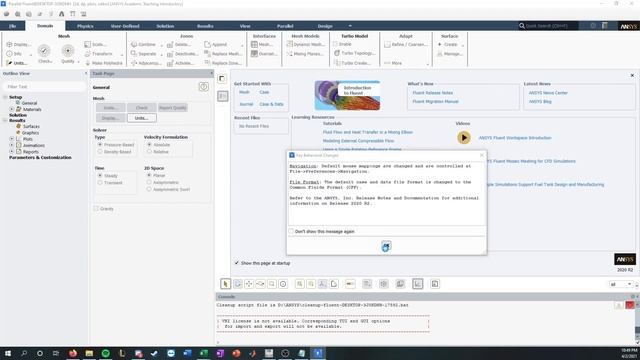
Task: Click the Windows Start button
Action: pyautogui.click(x=8, y=353)
